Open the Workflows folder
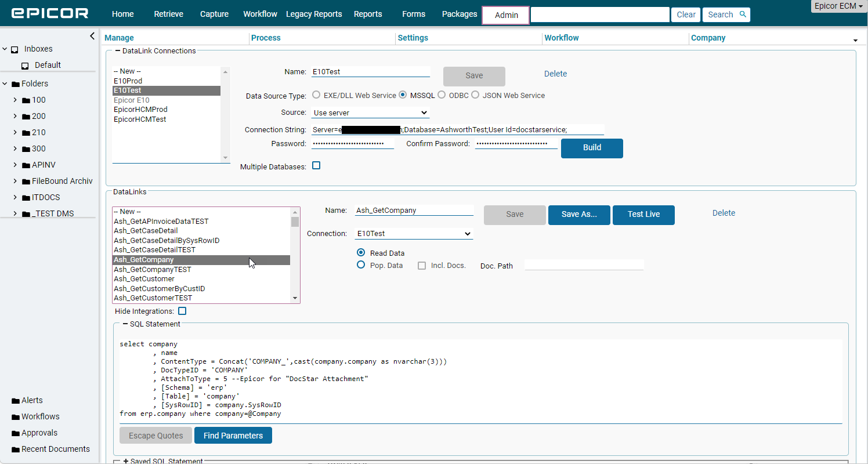868x464 pixels. [39, 416]
